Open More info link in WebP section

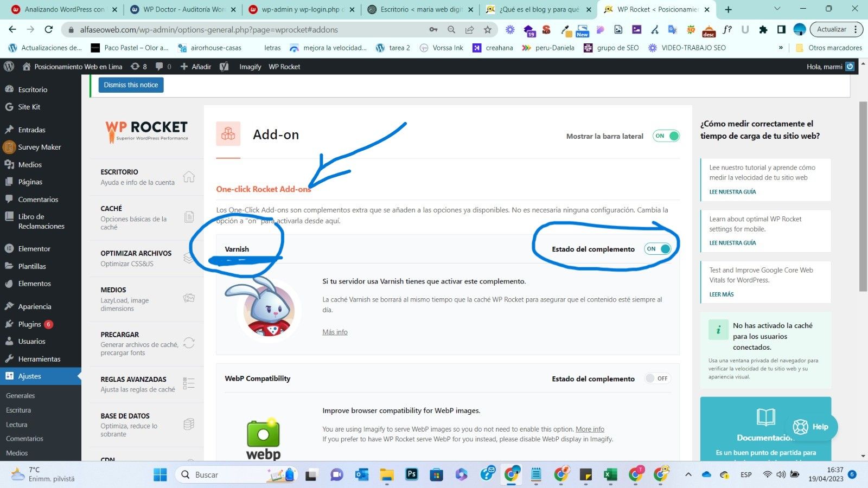[590, 429]
